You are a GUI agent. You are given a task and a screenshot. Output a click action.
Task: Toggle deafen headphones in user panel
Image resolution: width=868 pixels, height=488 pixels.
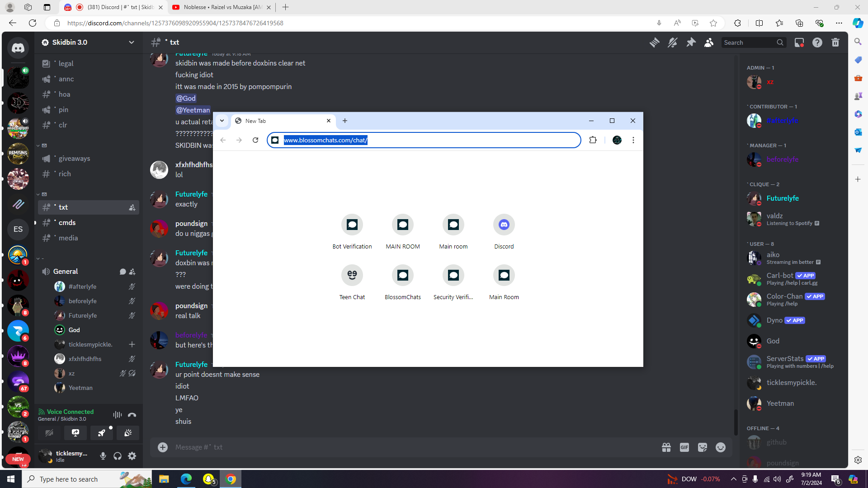pos(118,456)
